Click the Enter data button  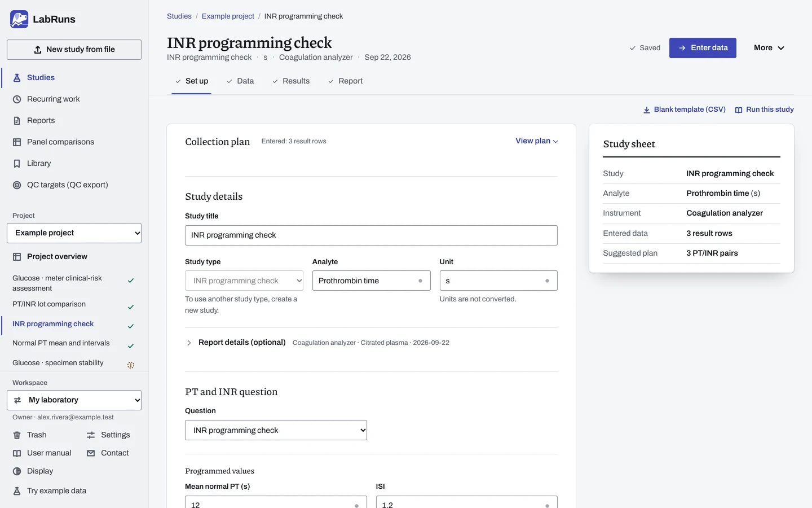(703, 48)
